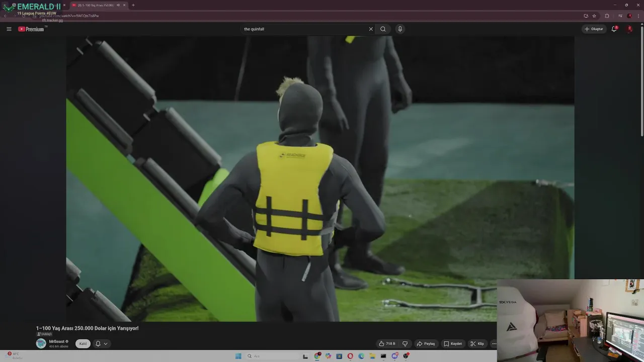Minimize the browser window
This screenshot has height=362, width=644.
click(x=615, y=5)
